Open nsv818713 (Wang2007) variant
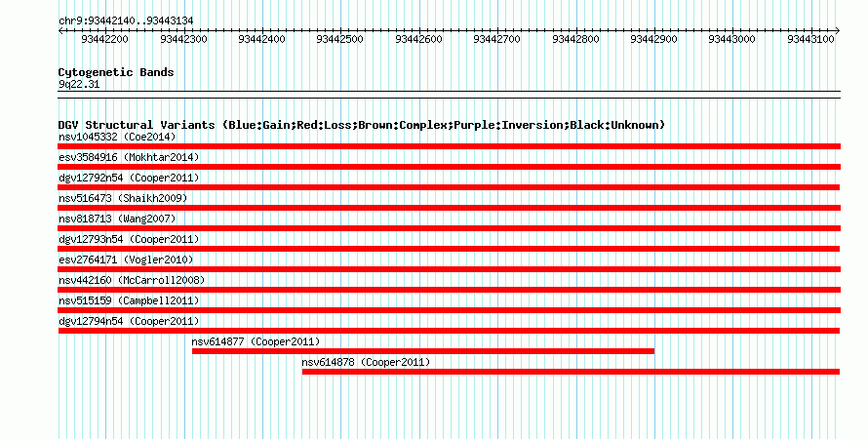Viewport: 868px width, 439px height. coord(117,219)
